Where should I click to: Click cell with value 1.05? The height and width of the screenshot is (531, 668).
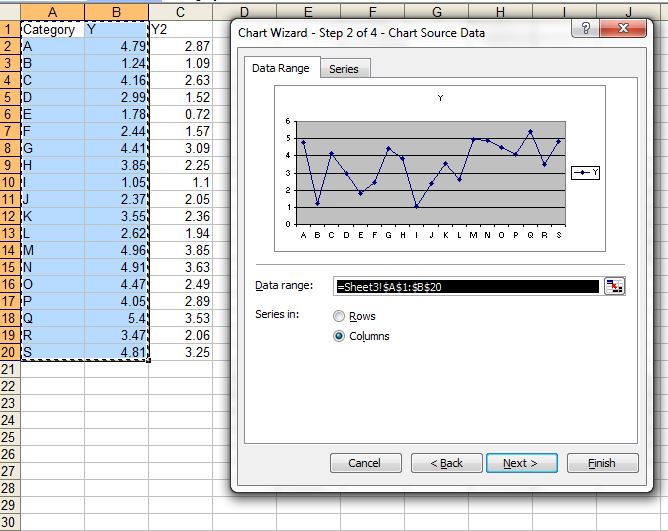(x=116, y=182)
